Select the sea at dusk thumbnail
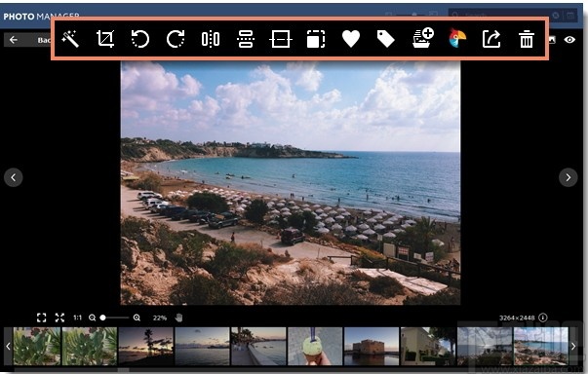 click(202, 347)
